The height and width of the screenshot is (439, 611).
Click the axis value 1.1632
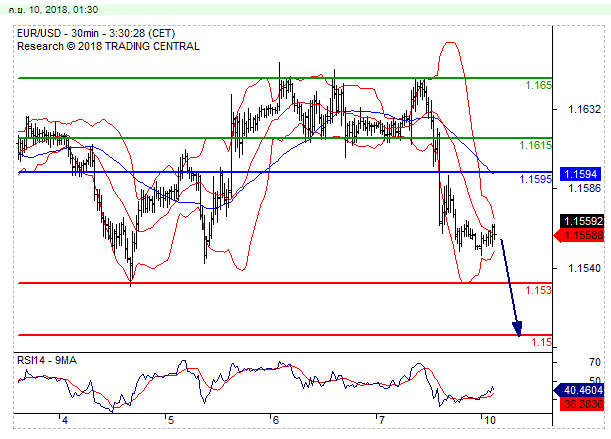[x=584, y=109]
